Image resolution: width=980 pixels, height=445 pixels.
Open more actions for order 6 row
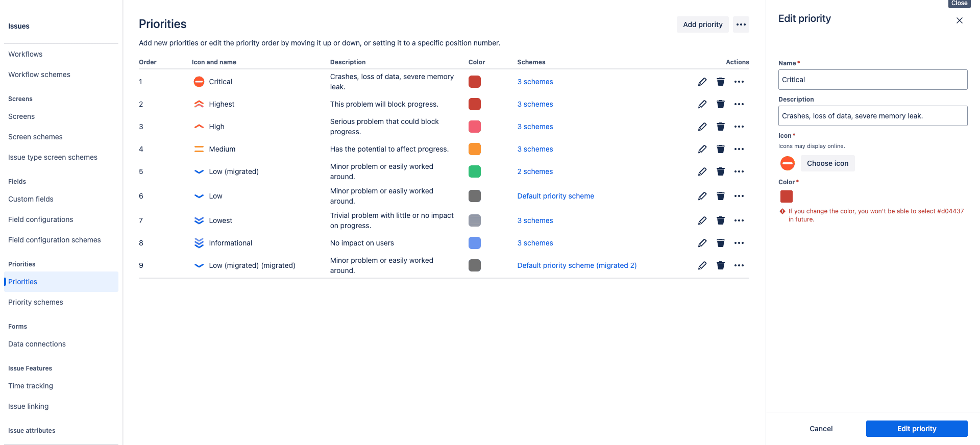pyautogui.click(x=739, y=196)
